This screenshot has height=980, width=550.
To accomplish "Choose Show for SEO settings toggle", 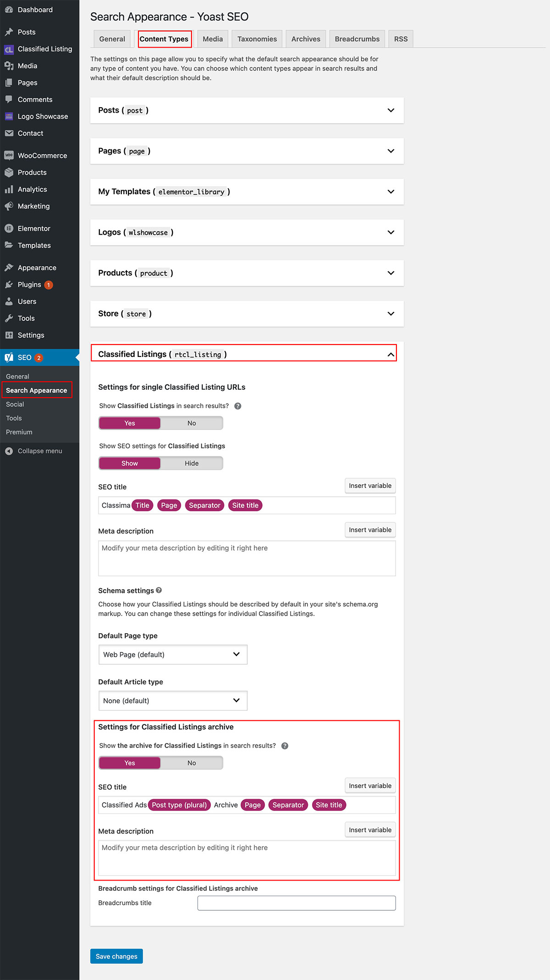I will [x=130, y=464].
